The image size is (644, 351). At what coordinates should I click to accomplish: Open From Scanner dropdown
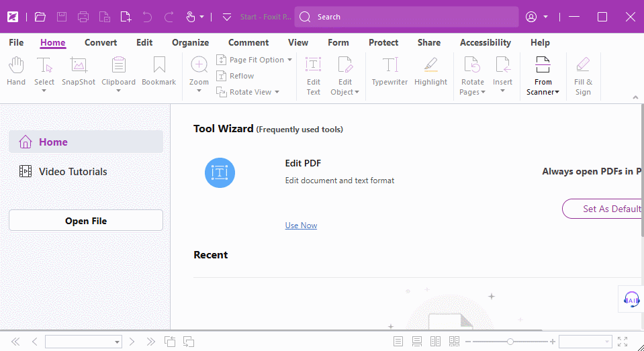pyautogui.click(x=557, y=93)
